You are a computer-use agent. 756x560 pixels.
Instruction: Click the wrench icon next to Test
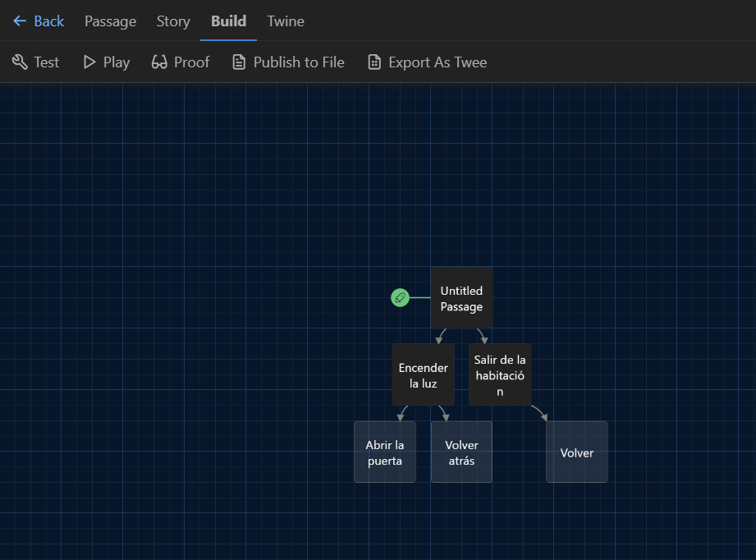(20, 62)
